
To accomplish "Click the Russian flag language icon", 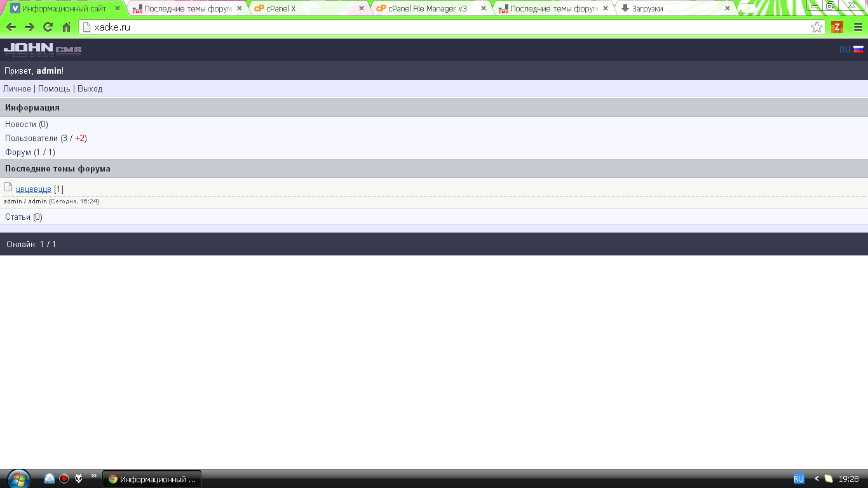I will (x=858, y=49).
